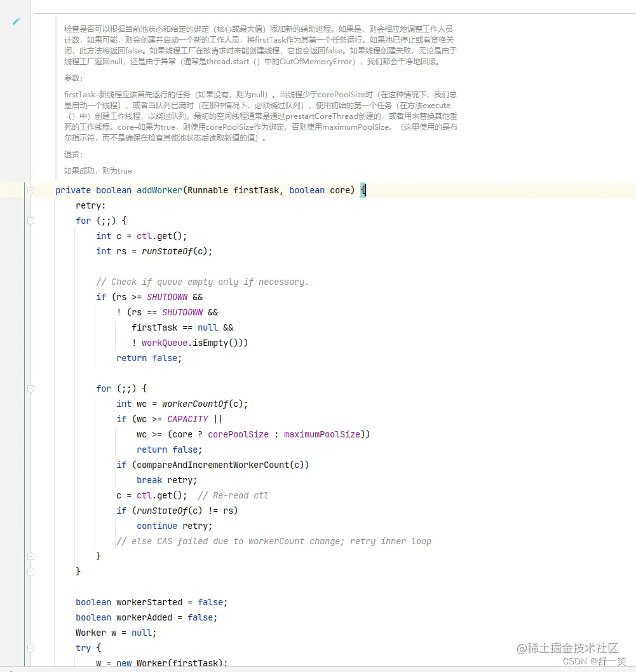Collapse the try block fold marker
636x672 pixels.
tap(31, 648)
